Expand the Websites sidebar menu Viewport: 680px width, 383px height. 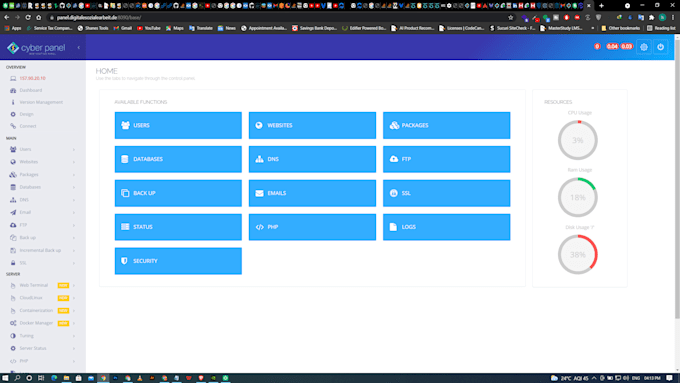click(42, 162)
